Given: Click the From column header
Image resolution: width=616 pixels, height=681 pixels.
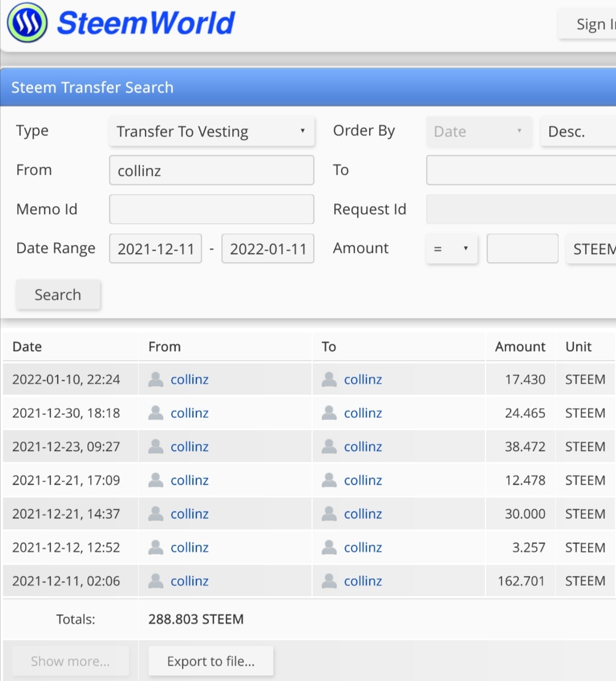Looking at the screenshot, I should tap(164, 346).
